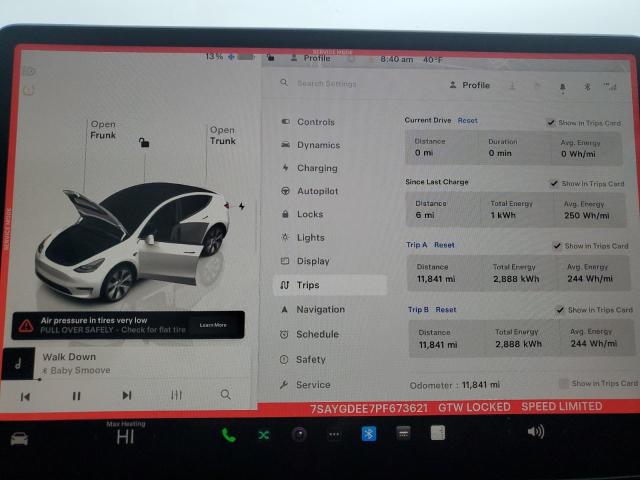Uncheck Trip B Show in Trips Card
This screenshot has height=480, width=640.
(x=560, y=309)
